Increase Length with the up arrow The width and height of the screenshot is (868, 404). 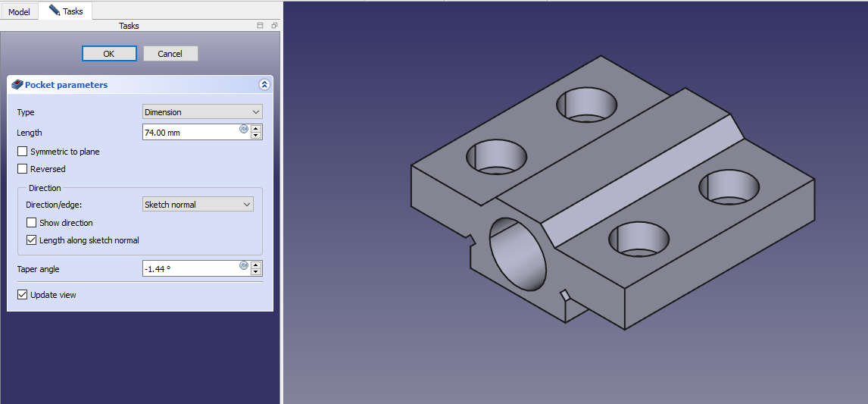(256, 129)
